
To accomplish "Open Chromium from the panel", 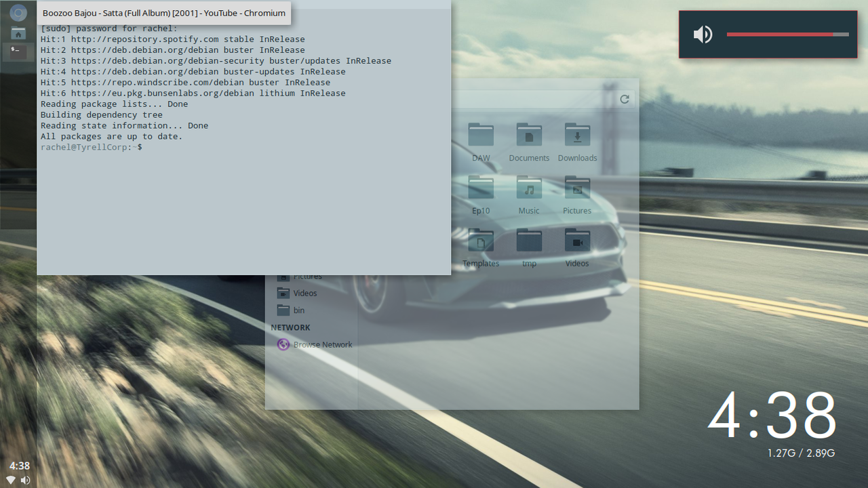I will point(18,13).
